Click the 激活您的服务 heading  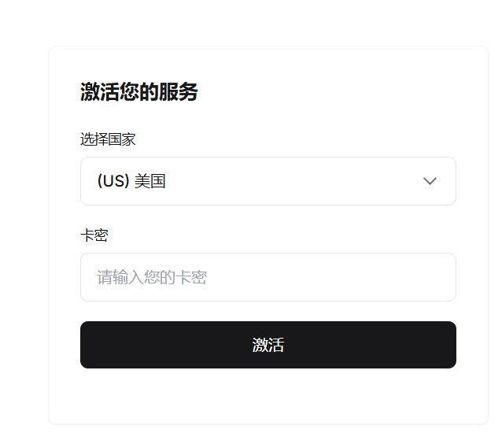point(138,92)
